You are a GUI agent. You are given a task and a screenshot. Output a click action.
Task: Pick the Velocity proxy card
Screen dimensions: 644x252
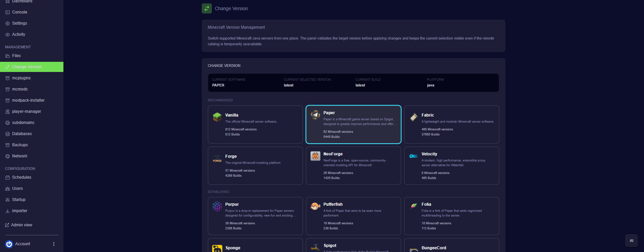(452, 166)
